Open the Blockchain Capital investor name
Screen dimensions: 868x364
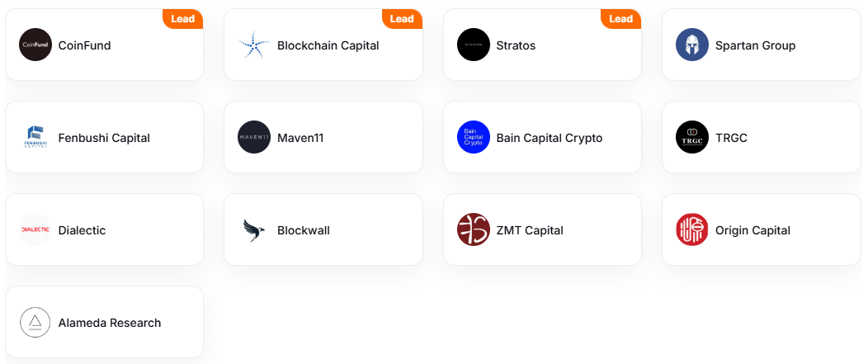(x=328, y=45)
